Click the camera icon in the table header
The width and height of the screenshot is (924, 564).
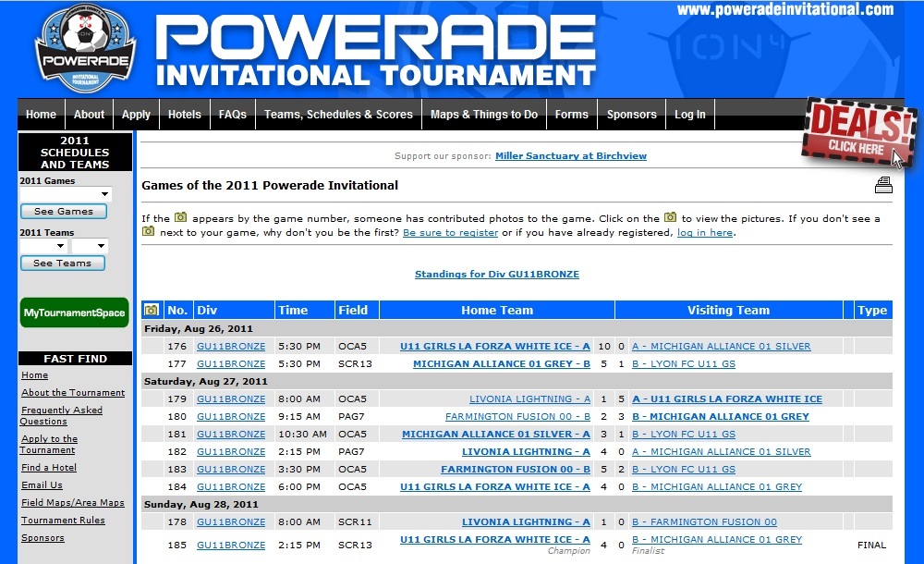point(152,310)
